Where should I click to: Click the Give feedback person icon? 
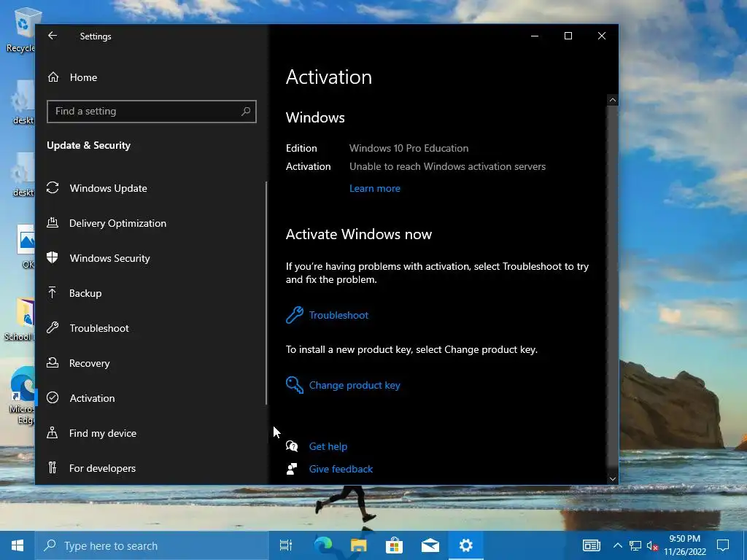pyautogui.click(x=292, y=469)
